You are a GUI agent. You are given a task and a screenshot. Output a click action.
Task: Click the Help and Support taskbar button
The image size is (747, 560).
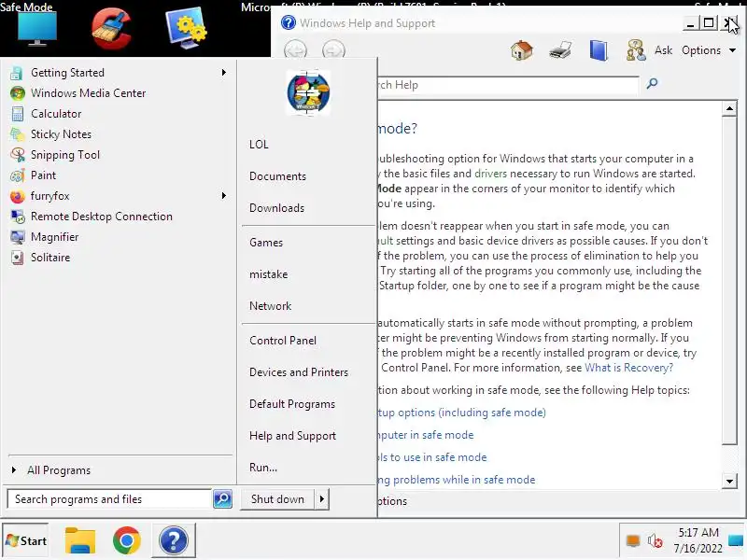(174, 540)
